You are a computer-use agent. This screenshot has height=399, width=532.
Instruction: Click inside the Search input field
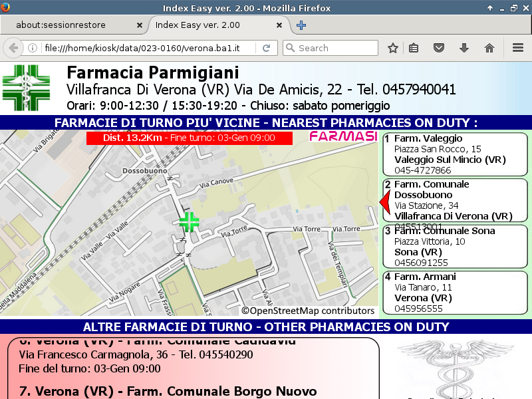(336, 48)
